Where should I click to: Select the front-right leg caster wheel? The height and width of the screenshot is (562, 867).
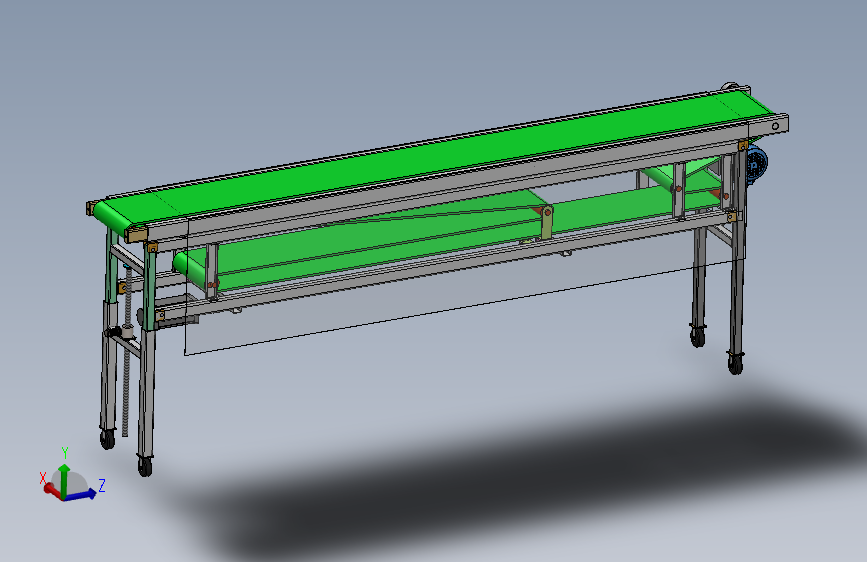[x=735, y=365]
